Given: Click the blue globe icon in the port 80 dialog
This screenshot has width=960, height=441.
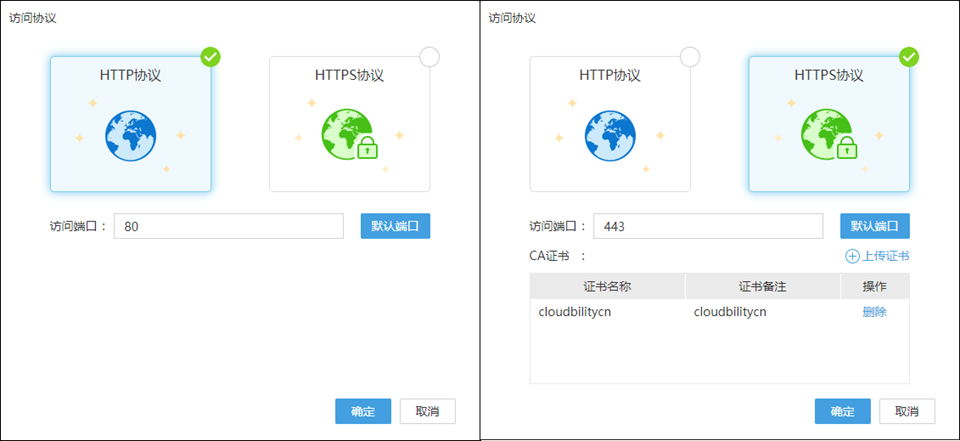Looking at the screenshot, I should (130, 135).
